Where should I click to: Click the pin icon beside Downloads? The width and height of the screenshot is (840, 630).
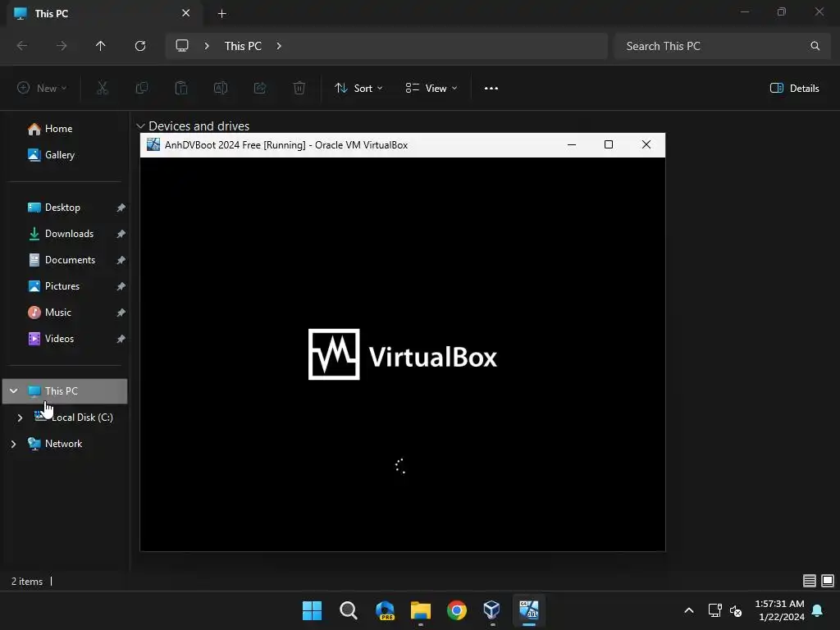[121, 234]
